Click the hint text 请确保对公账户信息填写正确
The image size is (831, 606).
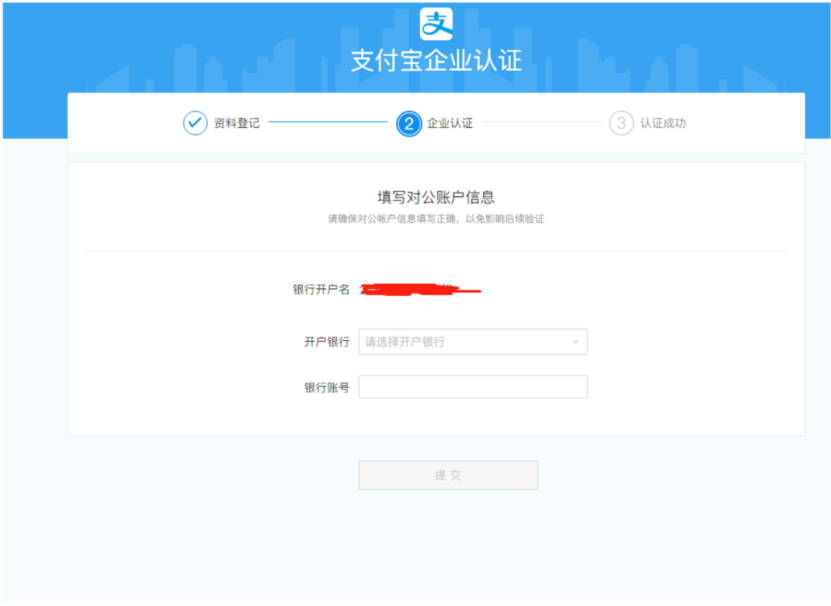point(392,219)
